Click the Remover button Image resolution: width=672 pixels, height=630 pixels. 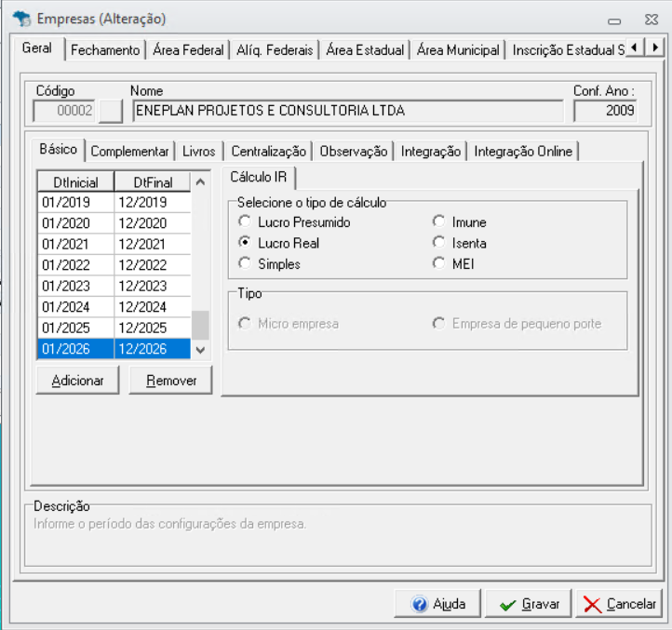point(171,381)
